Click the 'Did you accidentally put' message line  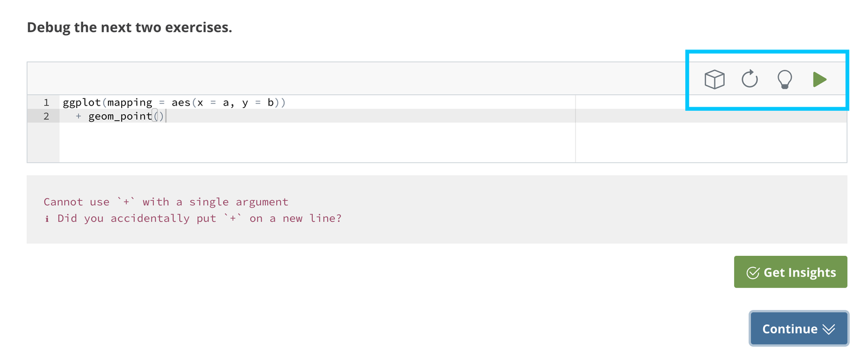[199, 218]
